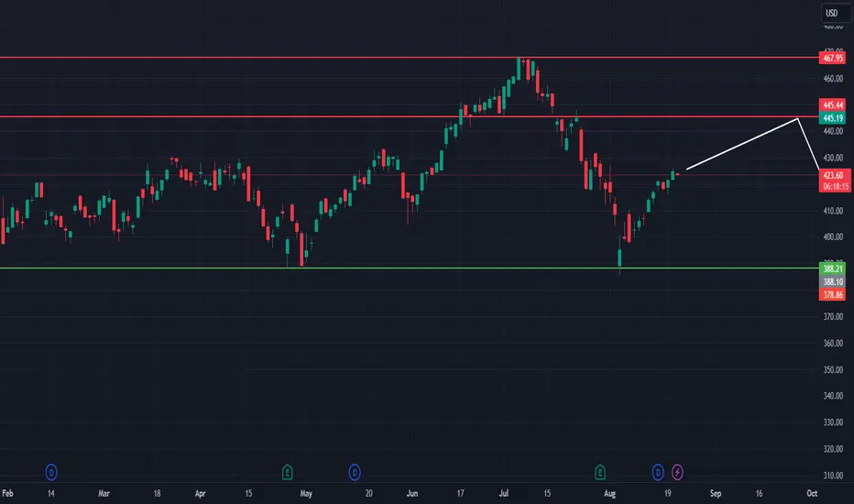Click the 14 date label after Feb
854x504 pixels.
(50, 493)
